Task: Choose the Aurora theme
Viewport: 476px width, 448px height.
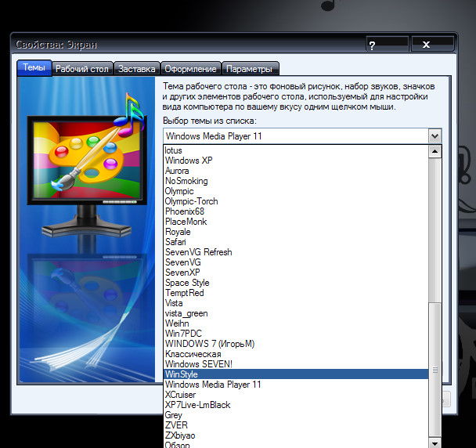Action: 296,171
